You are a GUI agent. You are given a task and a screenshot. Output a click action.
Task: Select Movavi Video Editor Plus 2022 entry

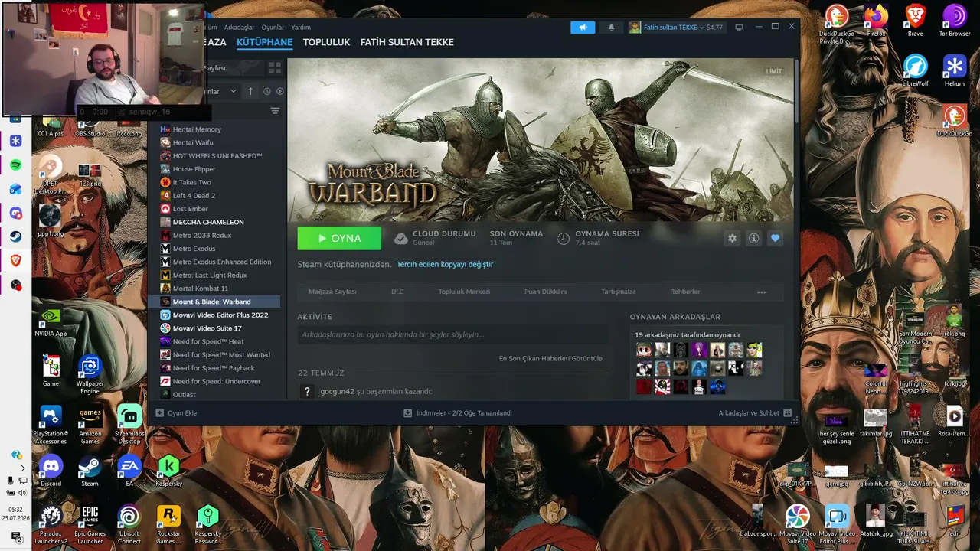[x=220, y=315]
